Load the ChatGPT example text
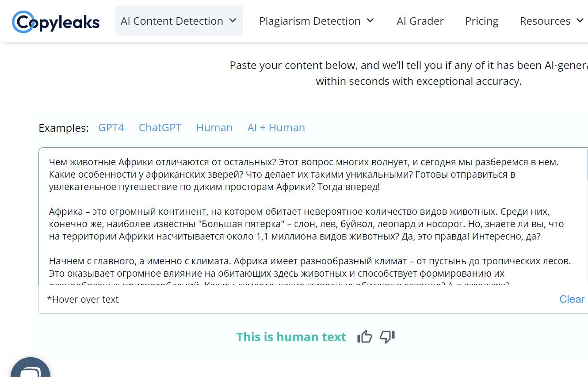Screen dimensions: 588x377 coord(160,127)
